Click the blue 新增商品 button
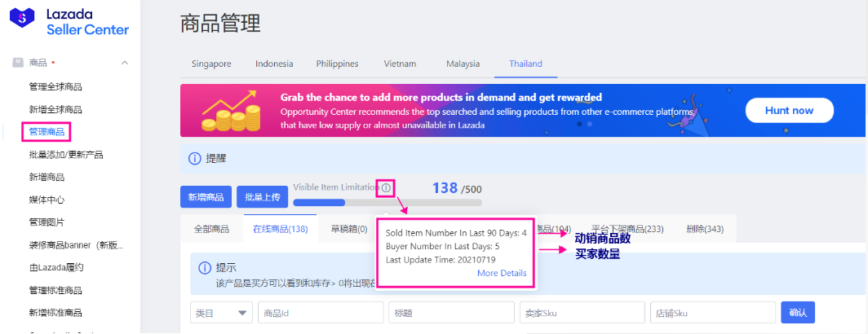 [206, 197]
